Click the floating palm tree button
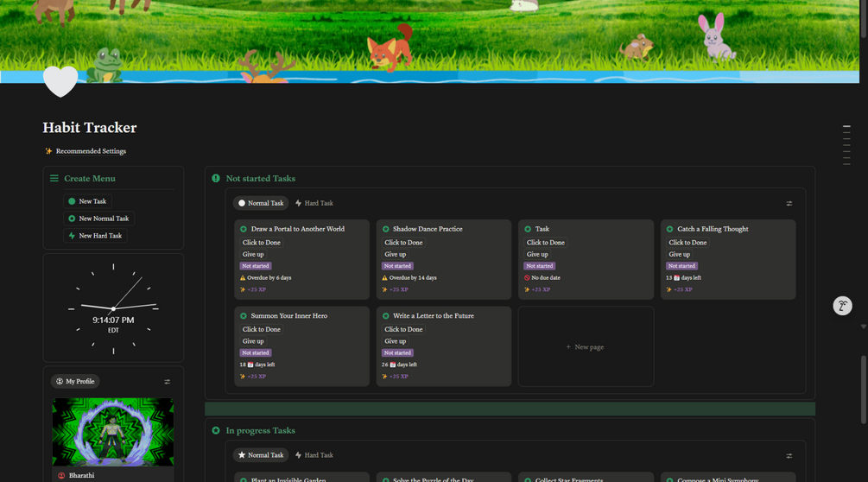This screenshot has width=868, height=482. pos(843,306)
